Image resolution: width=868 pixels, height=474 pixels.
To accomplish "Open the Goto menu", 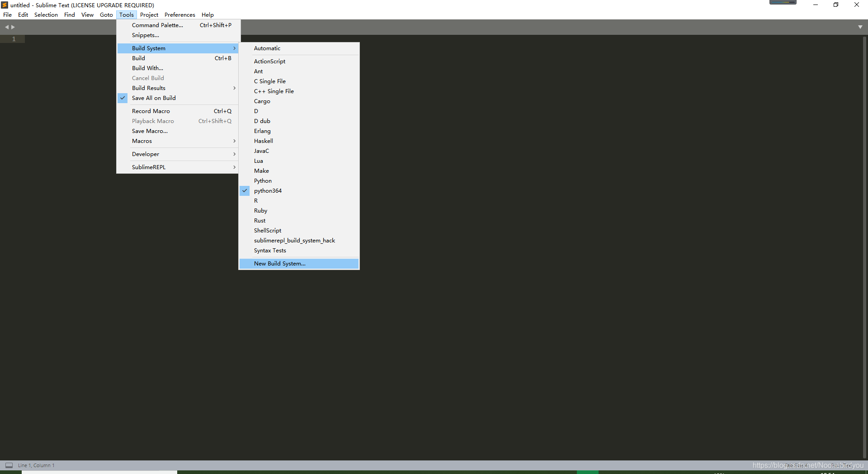I will 106,15.
